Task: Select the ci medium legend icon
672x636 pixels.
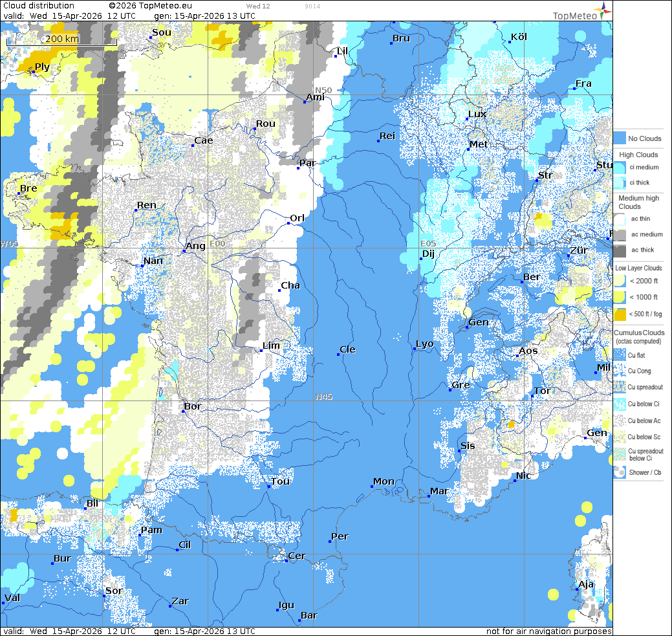Action: (620, 168)
